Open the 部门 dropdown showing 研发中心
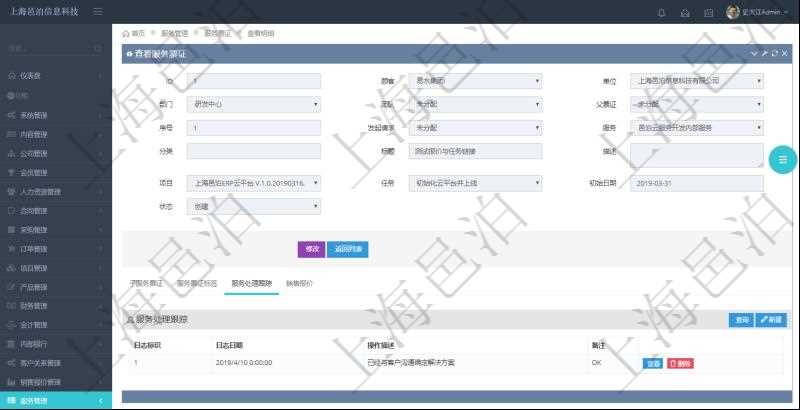800x410 pixels. [253, 104]
